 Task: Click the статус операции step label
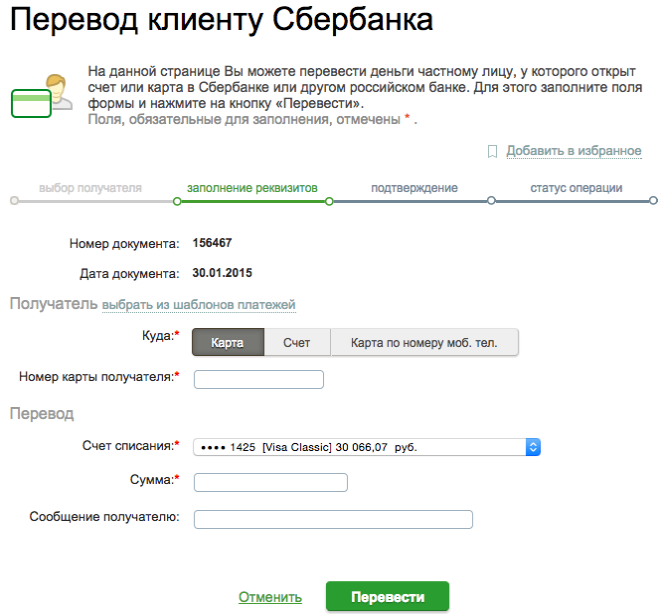click(576, 188)
